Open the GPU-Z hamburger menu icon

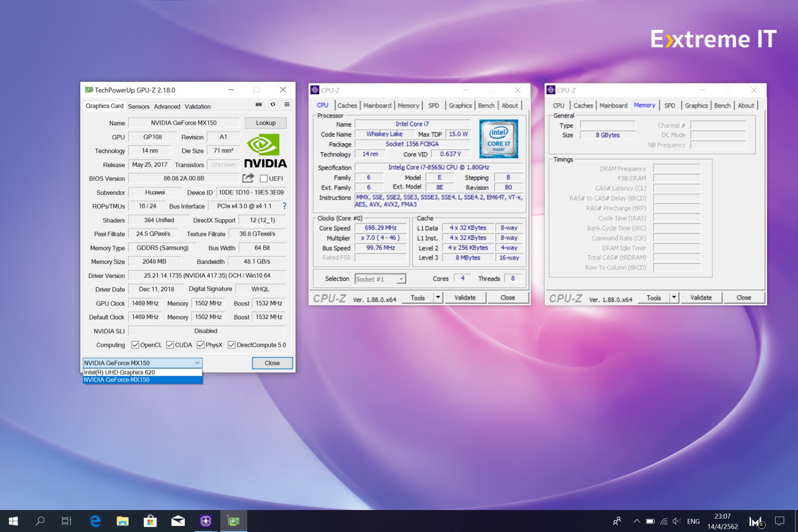(287, 105)
